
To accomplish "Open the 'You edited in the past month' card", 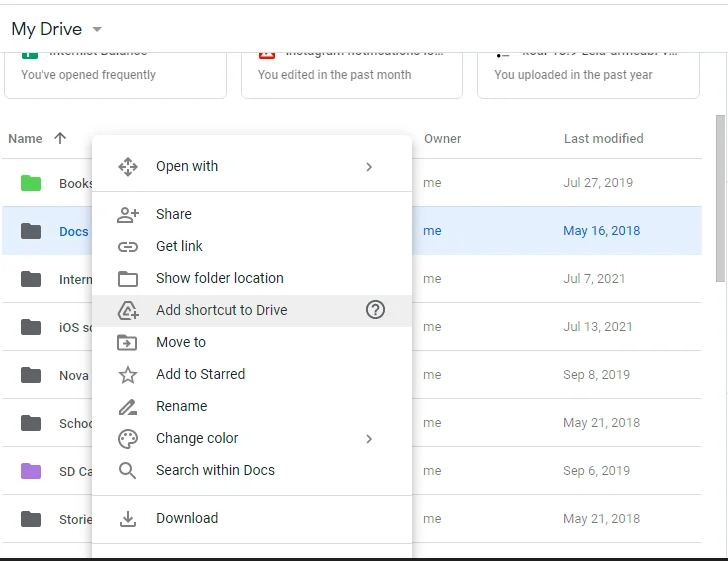I will (352, 75).
